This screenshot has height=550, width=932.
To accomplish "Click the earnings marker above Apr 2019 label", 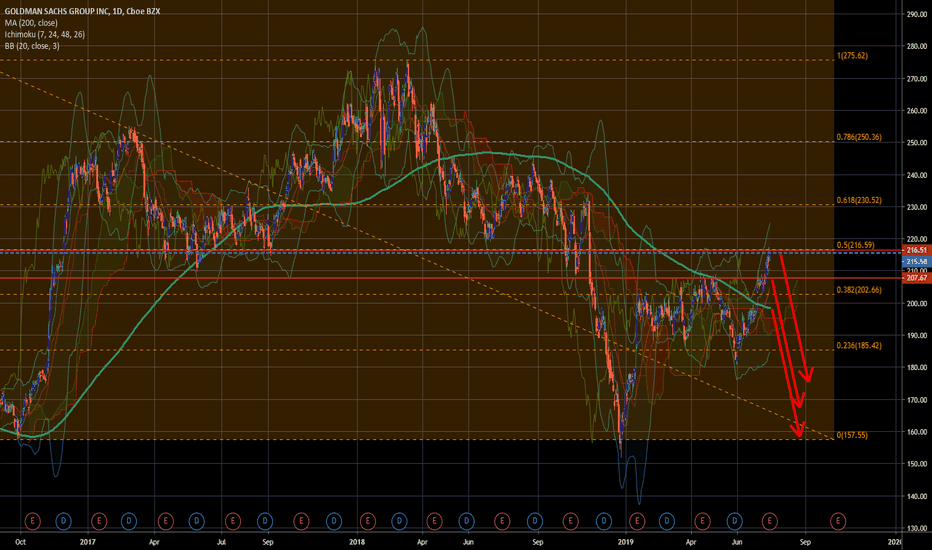I will [703, 521].
